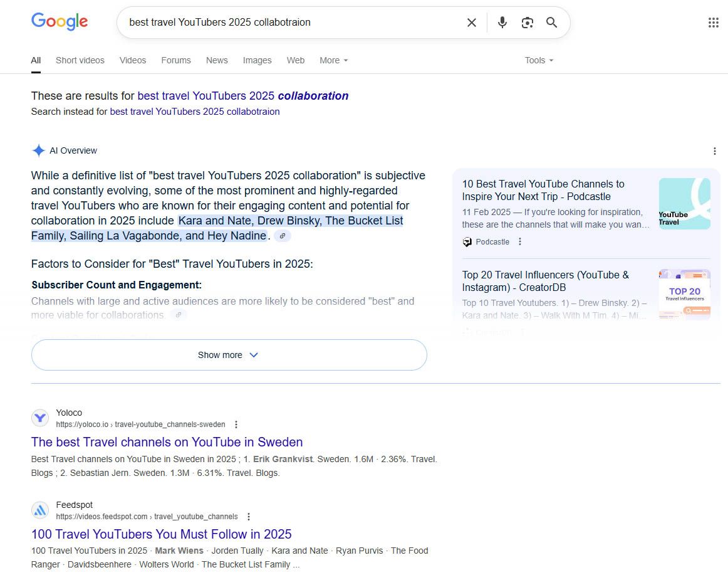Open '10 Best Travel YouTube Channels' Podcastle article

click(543, 190)
